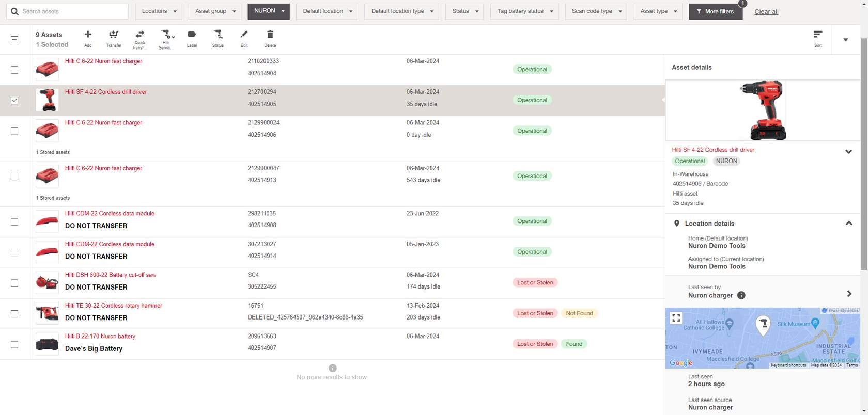Image resolution: width=868 pixels, height=415 pixels.
Task: Click the Delete trash icon
Action: tap(270, 35)
